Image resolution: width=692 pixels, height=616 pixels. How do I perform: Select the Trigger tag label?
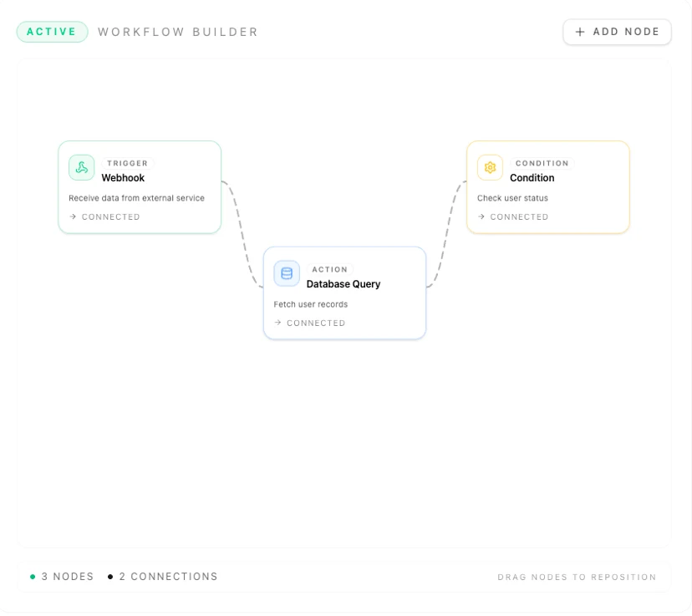(x=128, y=163)
